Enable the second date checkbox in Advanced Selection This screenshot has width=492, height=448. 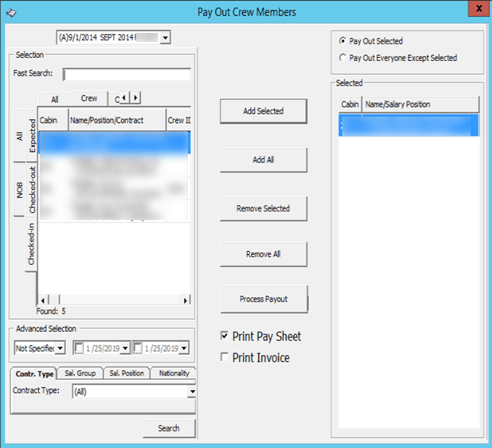(x=138, y=348)
